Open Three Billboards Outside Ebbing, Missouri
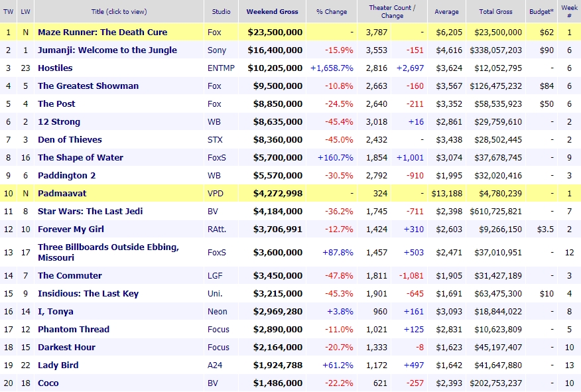The width and height of the screenshot is (581, 392). (108, 252)
